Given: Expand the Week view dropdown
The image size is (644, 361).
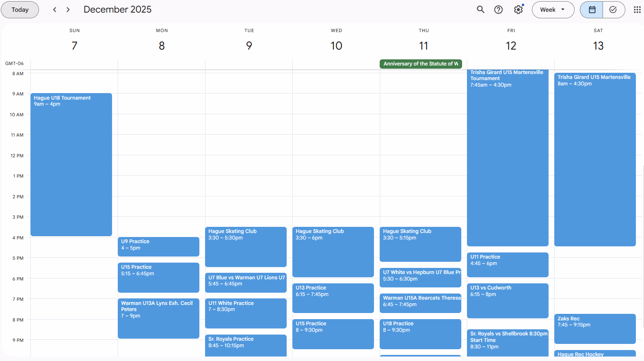Looking at the screenshot, I should tap(553, 10).
